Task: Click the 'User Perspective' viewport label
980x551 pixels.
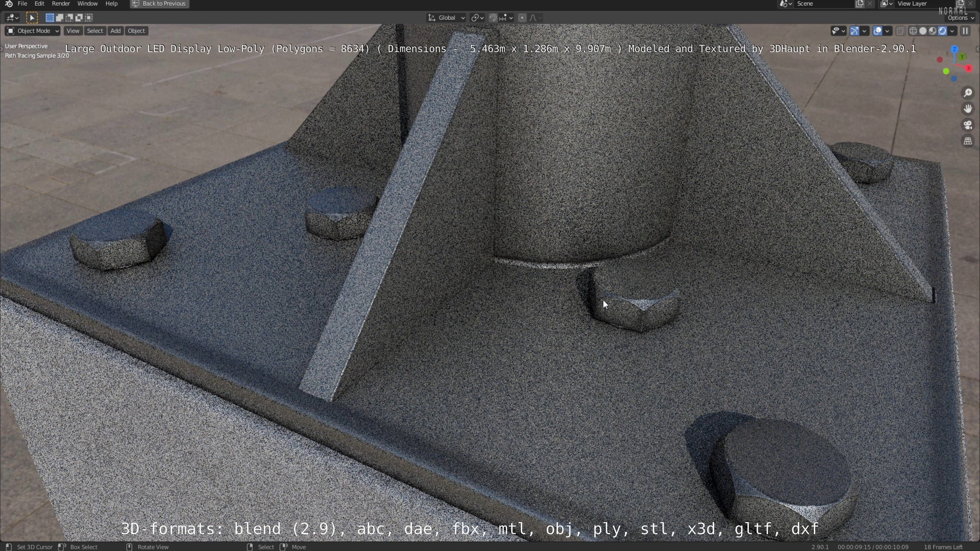Action: point(26,46)
